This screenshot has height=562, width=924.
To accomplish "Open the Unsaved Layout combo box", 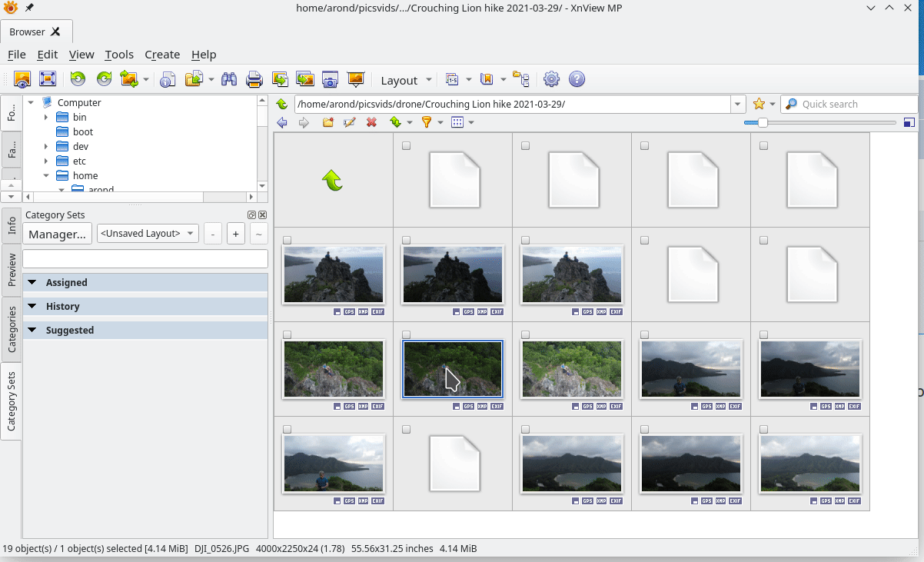I will 148,233.
